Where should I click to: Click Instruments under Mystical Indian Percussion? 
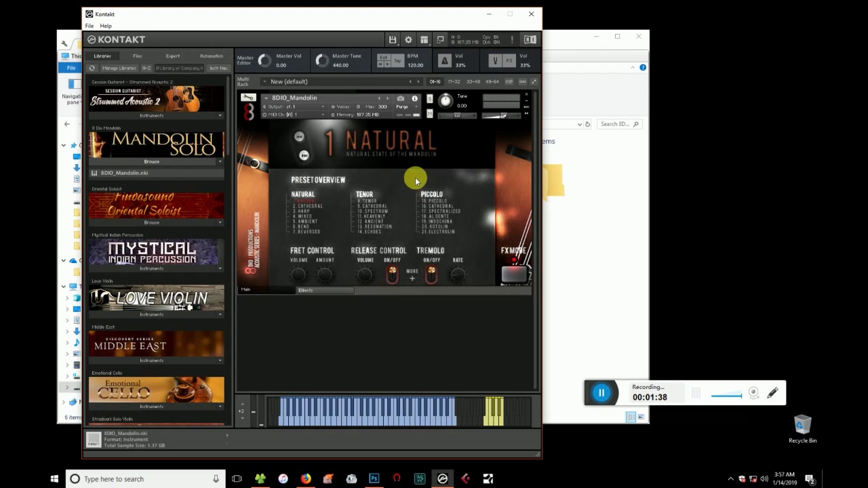[x=152, y=268]
